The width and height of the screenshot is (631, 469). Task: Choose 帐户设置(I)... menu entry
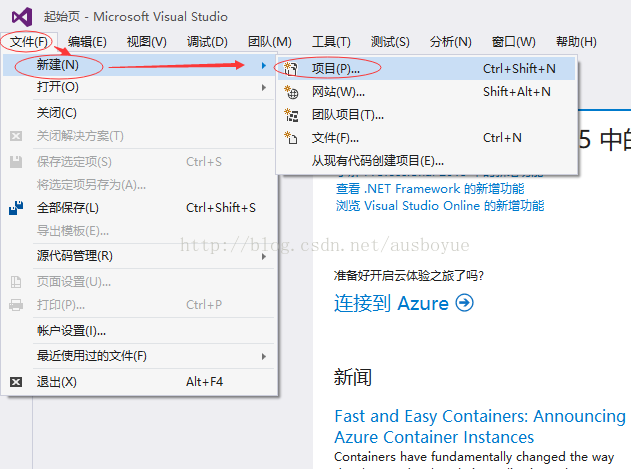[x=139, y=331]
